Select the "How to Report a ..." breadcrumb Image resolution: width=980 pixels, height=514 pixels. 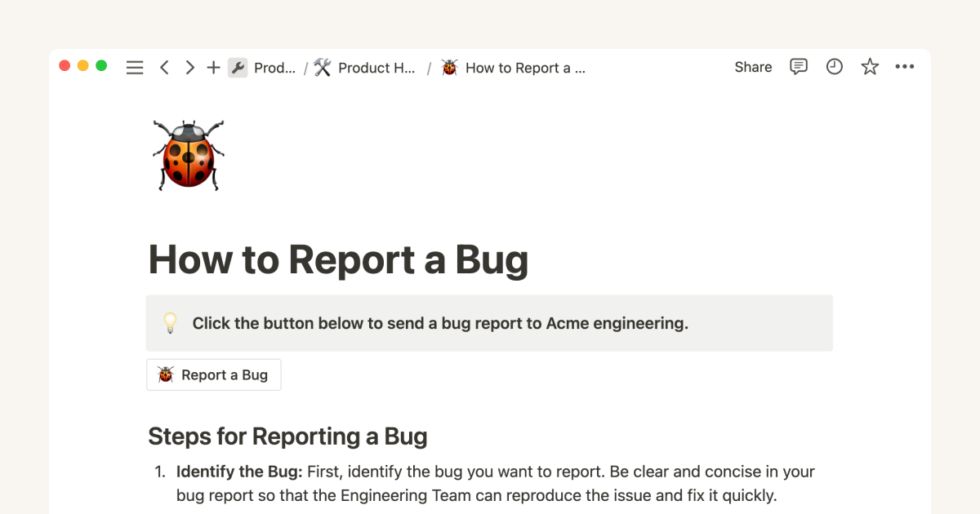tap(514, 68)
